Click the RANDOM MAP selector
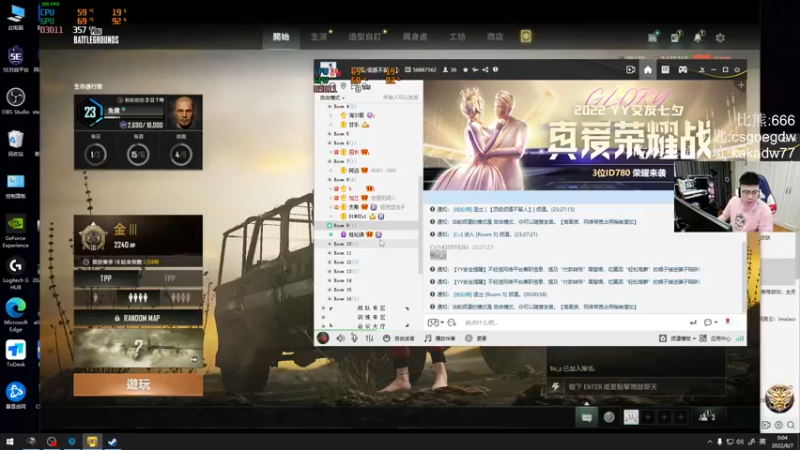Screen dimensions: 800x450 point(138,318)
